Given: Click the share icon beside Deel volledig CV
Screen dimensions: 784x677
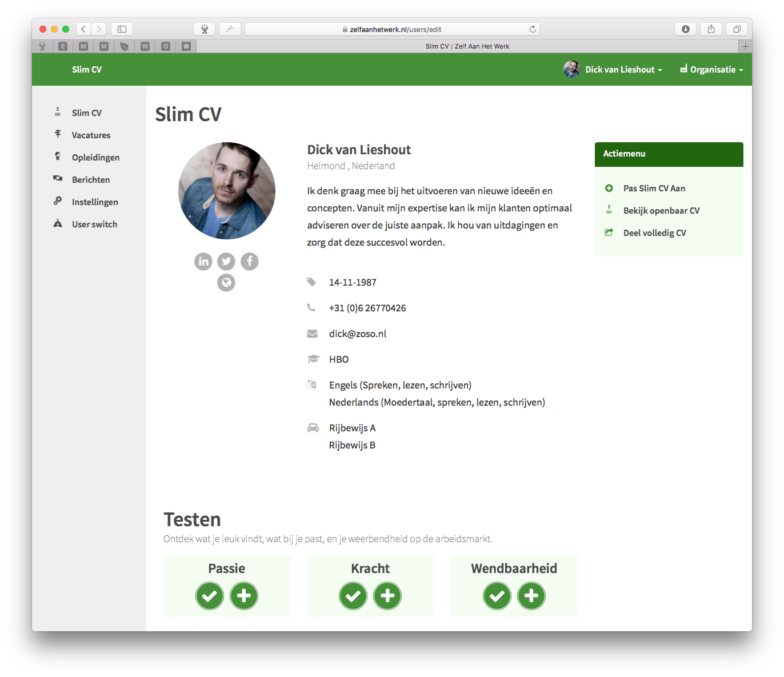Looking at the screenshot, I should coord(609,233).
